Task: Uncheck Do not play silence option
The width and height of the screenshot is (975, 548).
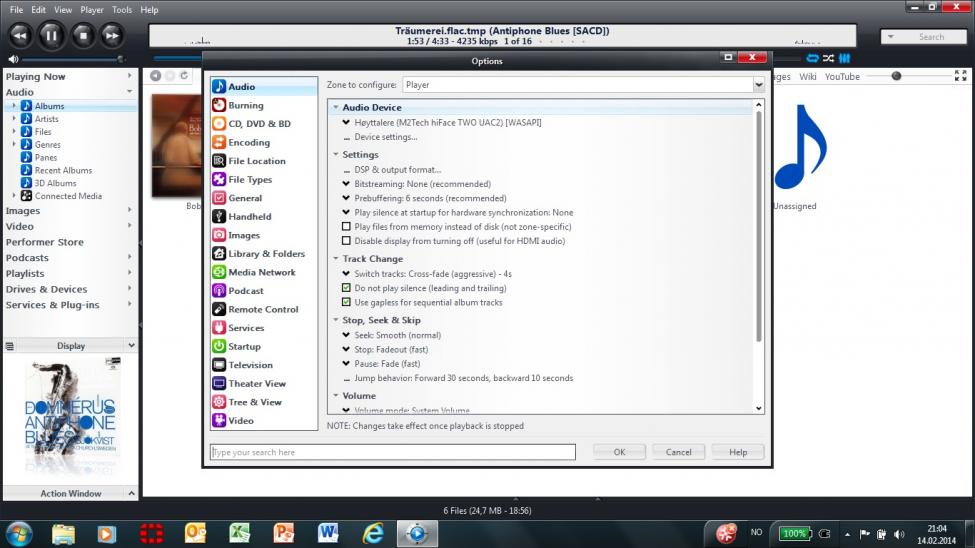Action: coord(347,288)
